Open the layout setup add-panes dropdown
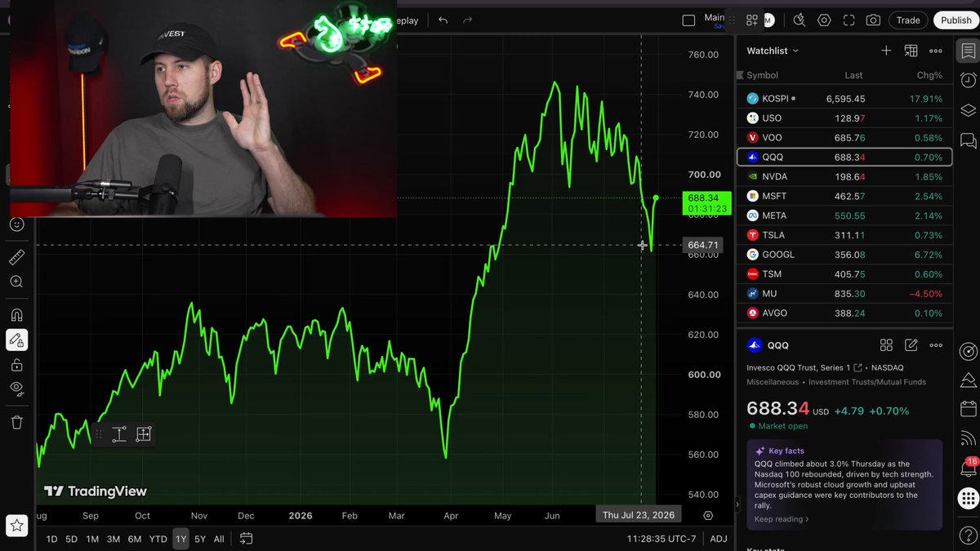980x551 pixels. [752, 20]
